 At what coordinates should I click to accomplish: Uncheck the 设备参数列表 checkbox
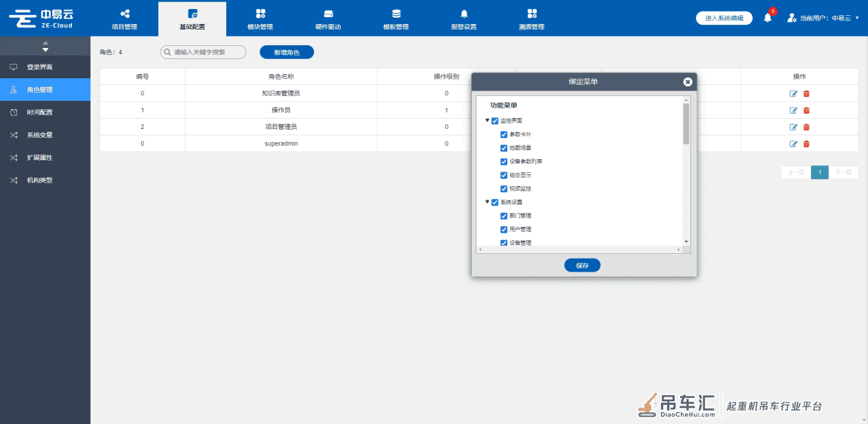pos(504,161)
